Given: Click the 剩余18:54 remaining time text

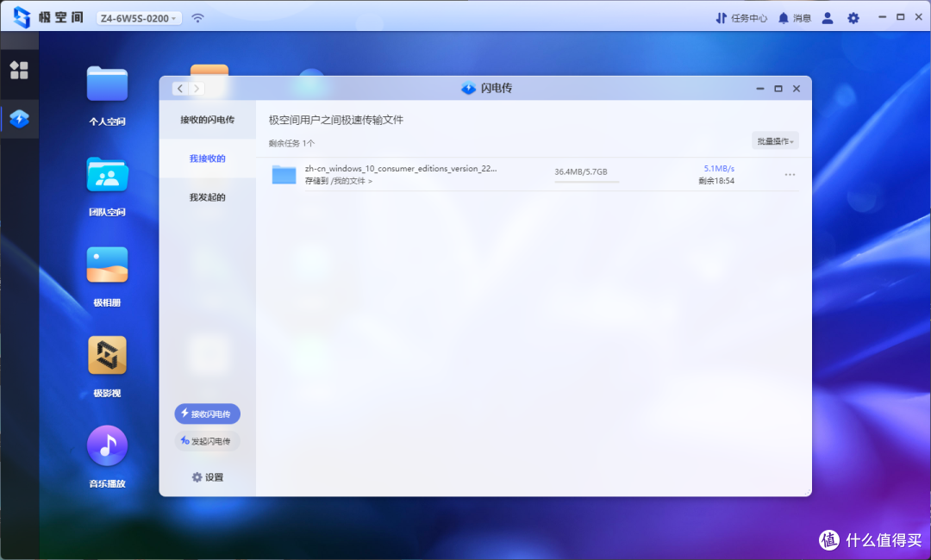Looking at the screenshot, I should point(716,181).
